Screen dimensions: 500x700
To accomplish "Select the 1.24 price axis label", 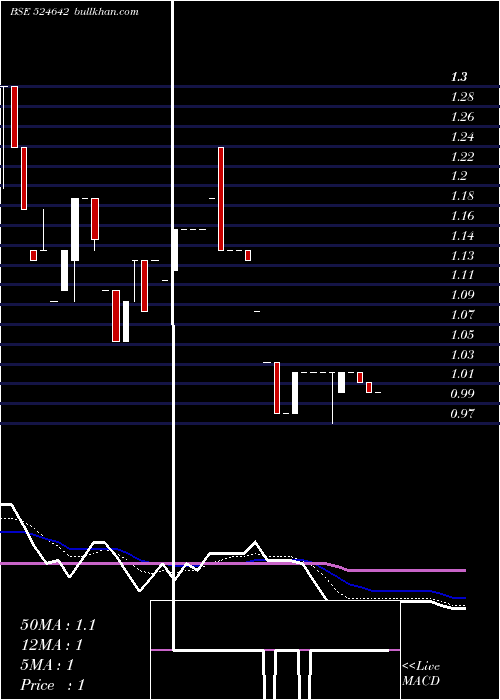I will tap(462, 137).
